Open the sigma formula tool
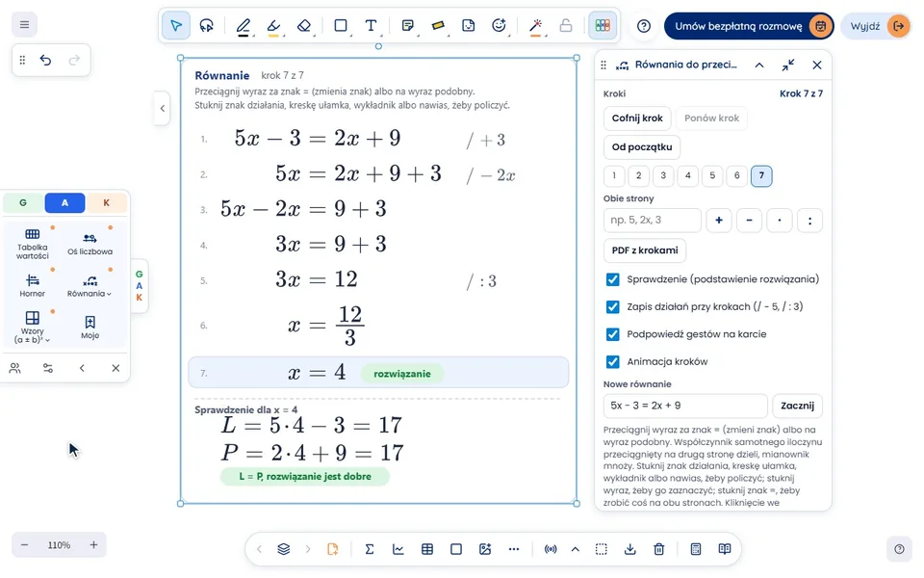Image resolution: width=924 pixels, height=578 pixels. 370,549
